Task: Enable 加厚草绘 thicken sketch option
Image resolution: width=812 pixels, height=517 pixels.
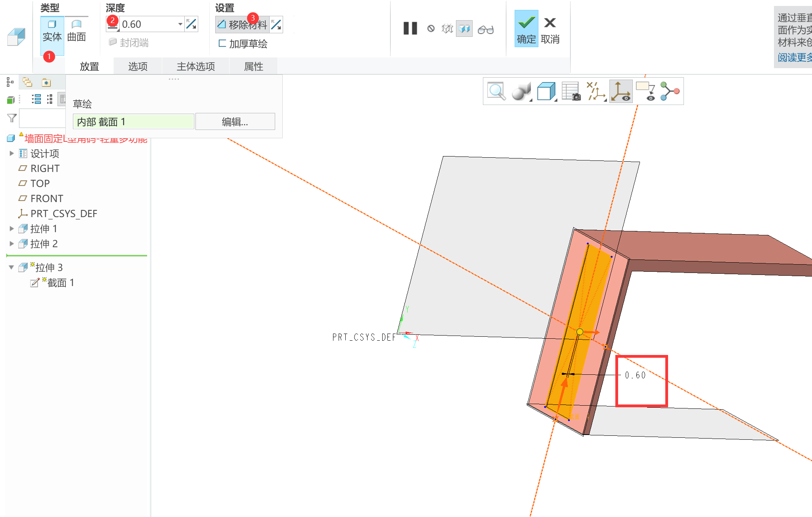Action: coord(243,44)
